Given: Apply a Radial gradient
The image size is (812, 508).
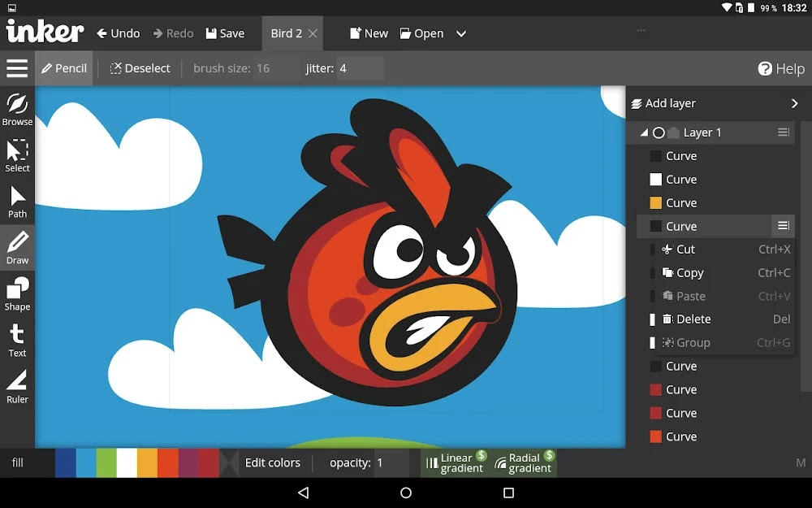Looking at the screenshot, I should pyautogui.click(x=524, y=463).
